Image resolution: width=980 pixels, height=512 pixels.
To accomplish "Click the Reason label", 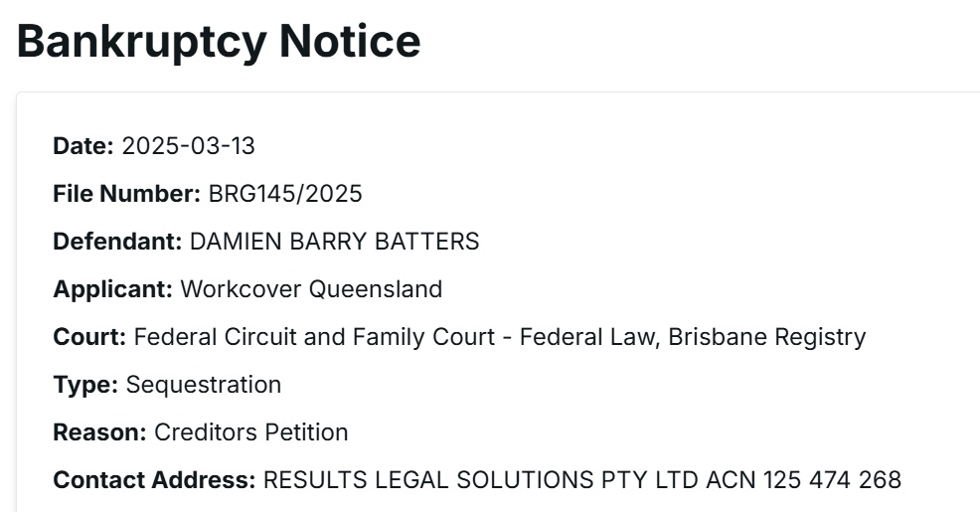I will click(x=99, y=432).
